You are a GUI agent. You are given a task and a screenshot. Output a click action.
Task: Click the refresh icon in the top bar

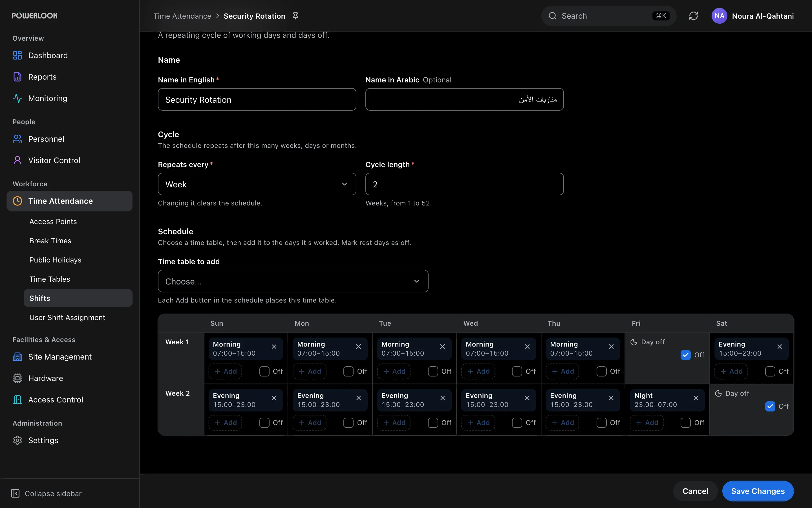click(x=693, y=16)
